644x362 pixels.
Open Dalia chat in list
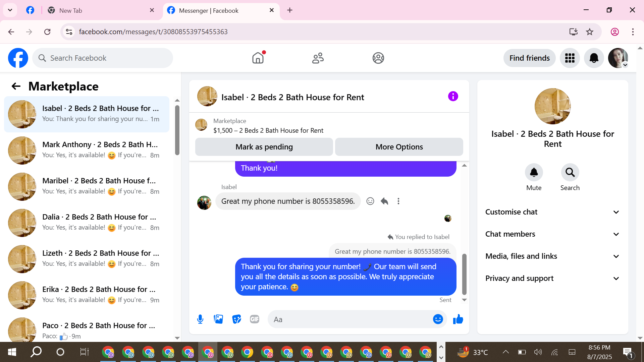(87, 223)
